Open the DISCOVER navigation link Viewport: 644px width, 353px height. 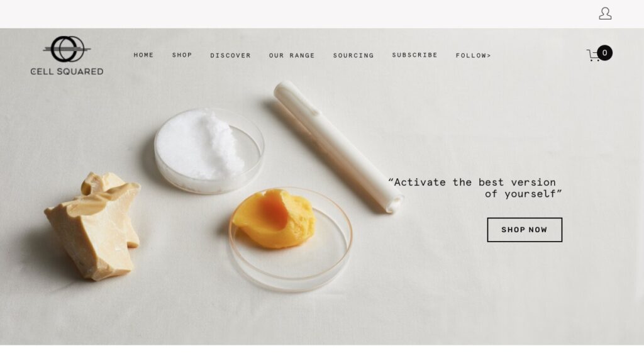coord(230,55)
